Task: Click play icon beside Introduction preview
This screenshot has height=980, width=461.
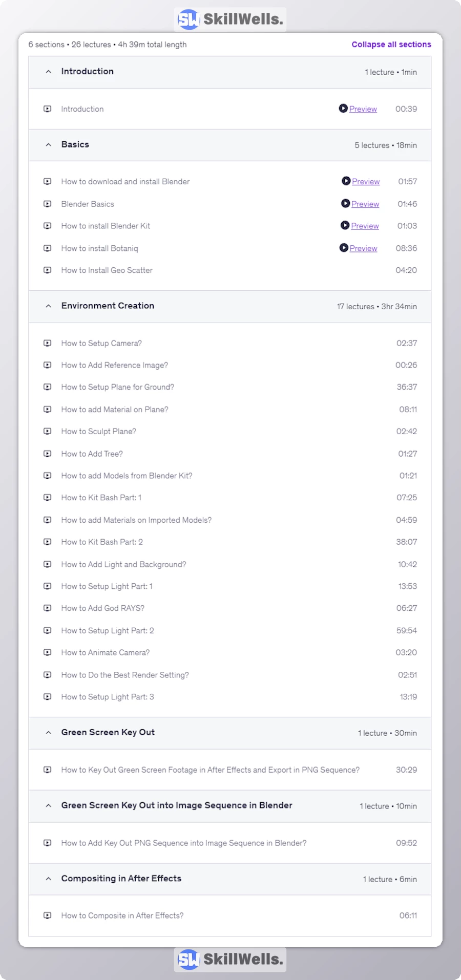Action: pos(343,109)
